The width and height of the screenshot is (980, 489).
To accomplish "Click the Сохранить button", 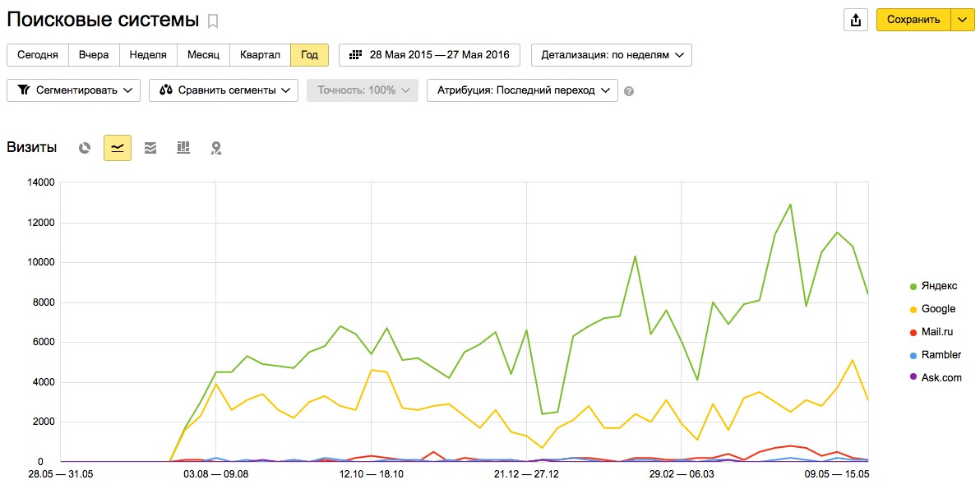I will pos(913,20).
